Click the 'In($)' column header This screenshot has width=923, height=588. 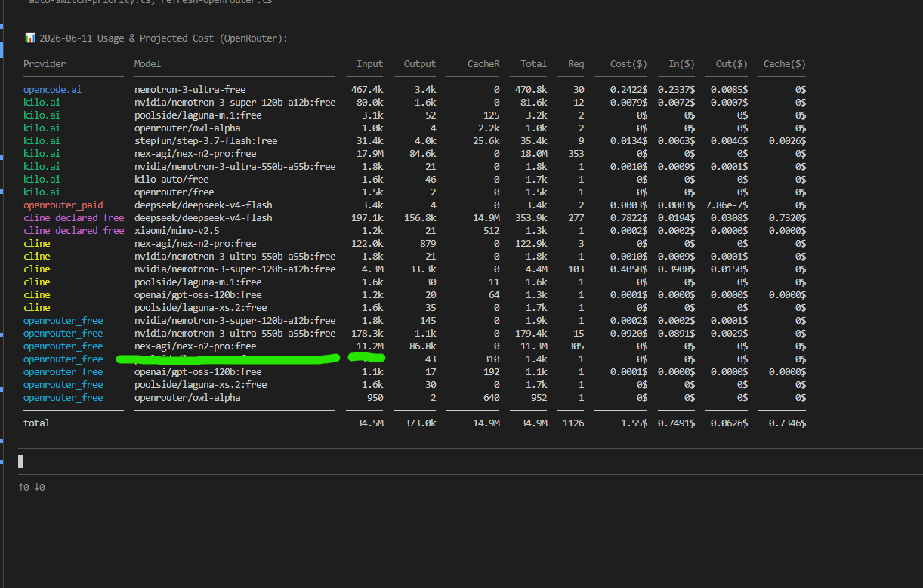point(682,64)
